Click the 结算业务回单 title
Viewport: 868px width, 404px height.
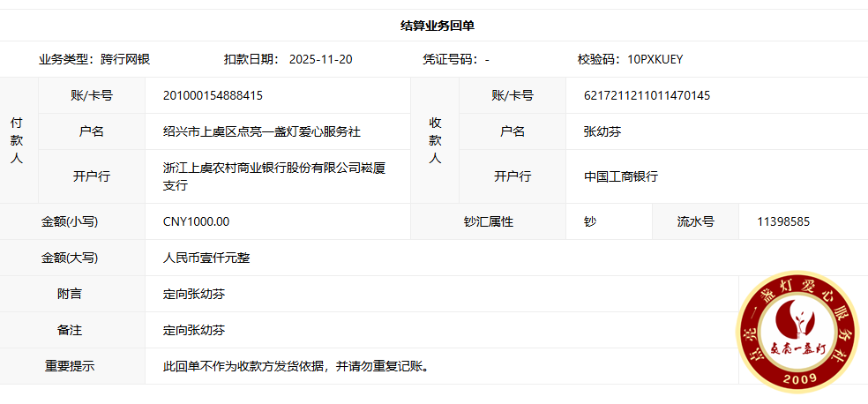[438, 26]
